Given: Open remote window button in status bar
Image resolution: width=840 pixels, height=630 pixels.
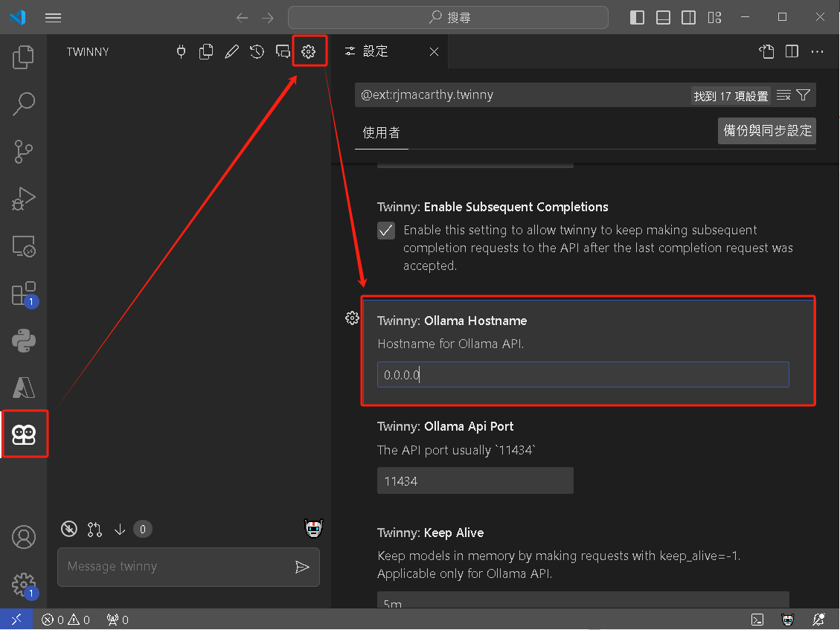Looking at the screenshot, I should point(16,620).
